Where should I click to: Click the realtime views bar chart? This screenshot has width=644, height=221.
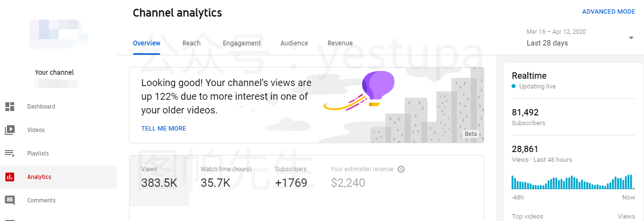tap(573, 182)
